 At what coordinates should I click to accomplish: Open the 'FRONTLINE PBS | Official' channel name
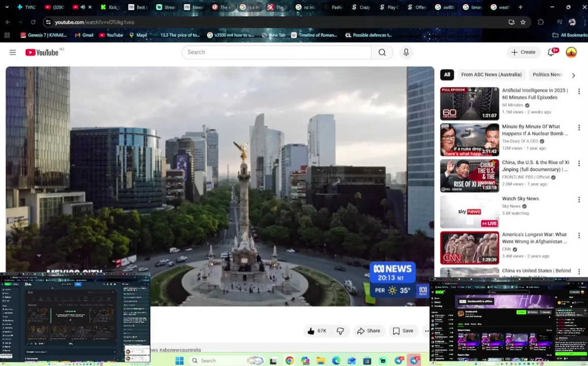coord(525,177)
